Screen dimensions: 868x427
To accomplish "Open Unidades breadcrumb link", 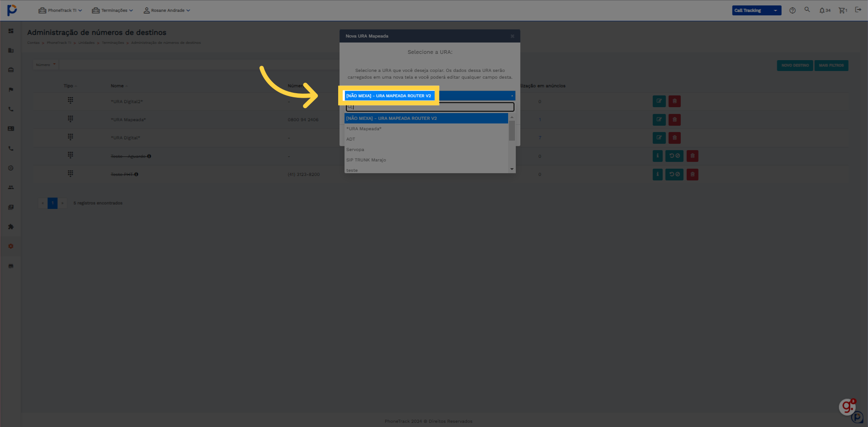I will click(86, 43).
